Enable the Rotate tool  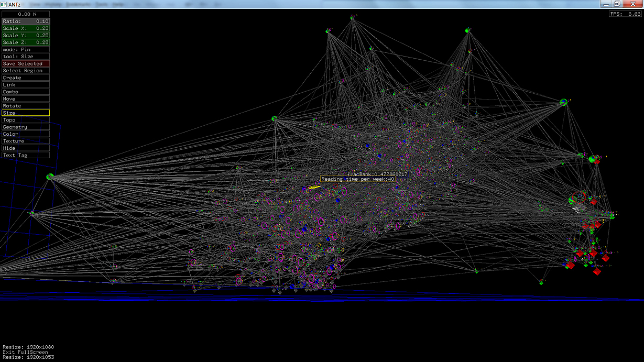[26, 106]
